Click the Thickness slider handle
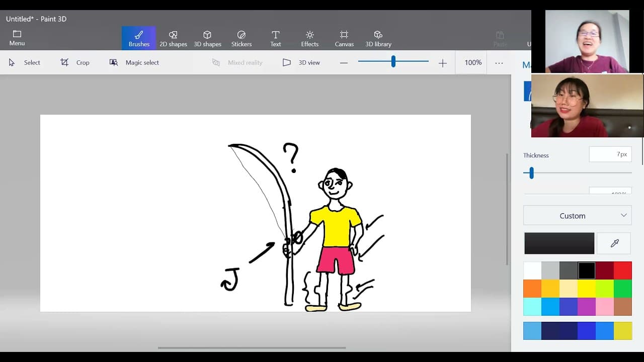 531,173
